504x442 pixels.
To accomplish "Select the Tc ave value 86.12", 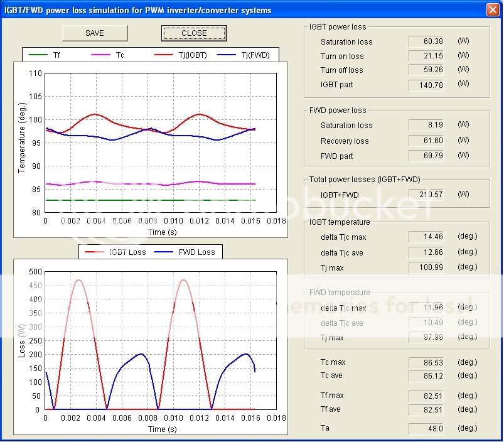I will pos(426,376).
